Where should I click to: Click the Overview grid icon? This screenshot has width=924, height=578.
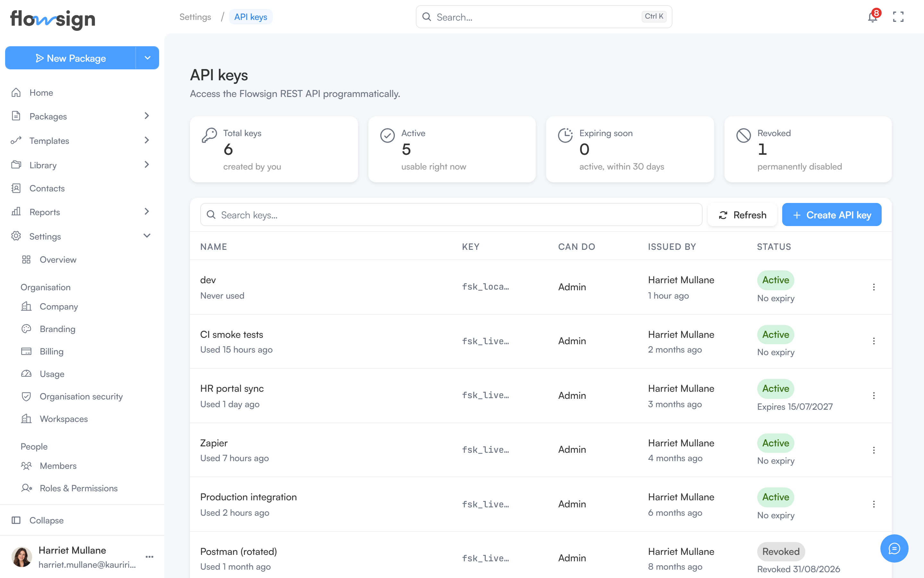pyautogui.click(x=26, y=259)
